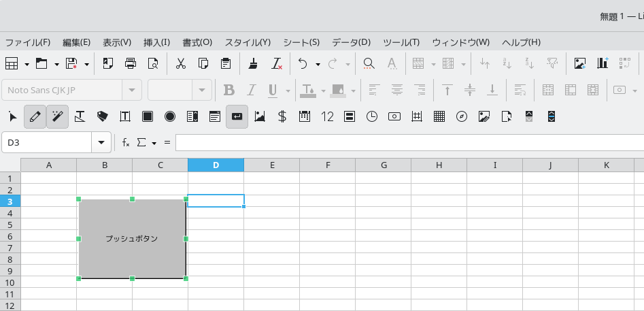Click Clear Direct Formatting icon
The height and width of the screenshot is (311, 644).
(x=277, y=63)
